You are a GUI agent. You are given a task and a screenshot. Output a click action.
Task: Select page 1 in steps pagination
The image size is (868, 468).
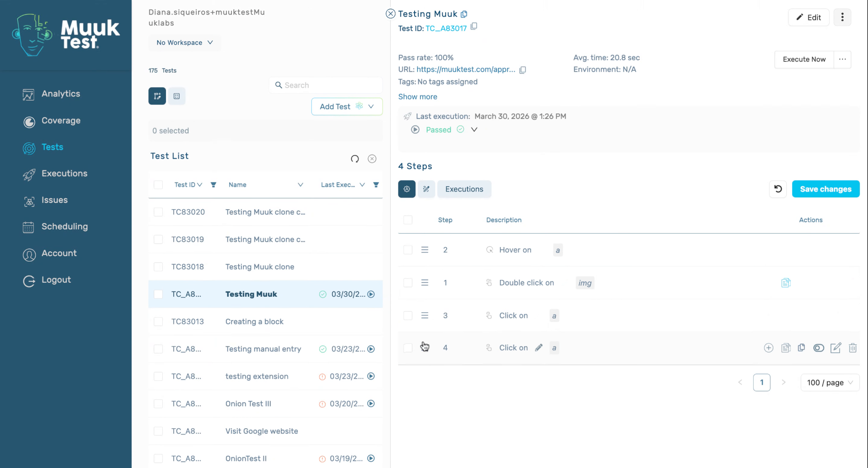762,383
